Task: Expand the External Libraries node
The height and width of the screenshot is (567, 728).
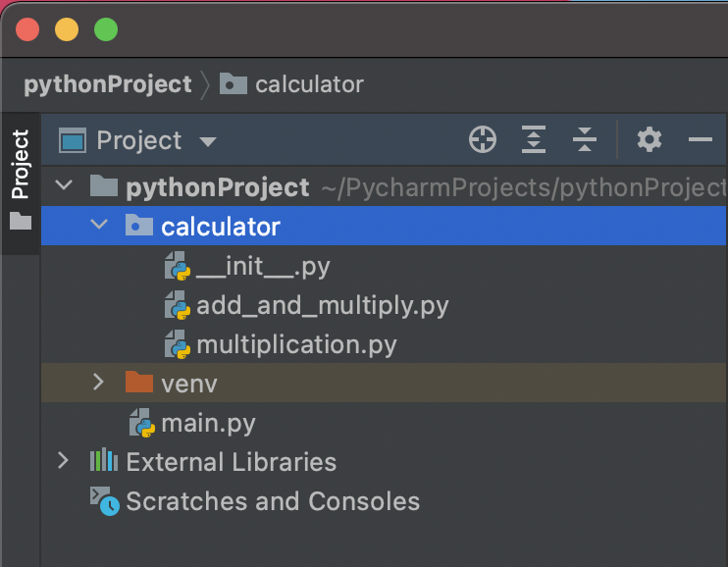Action: (x=63, y=461)
